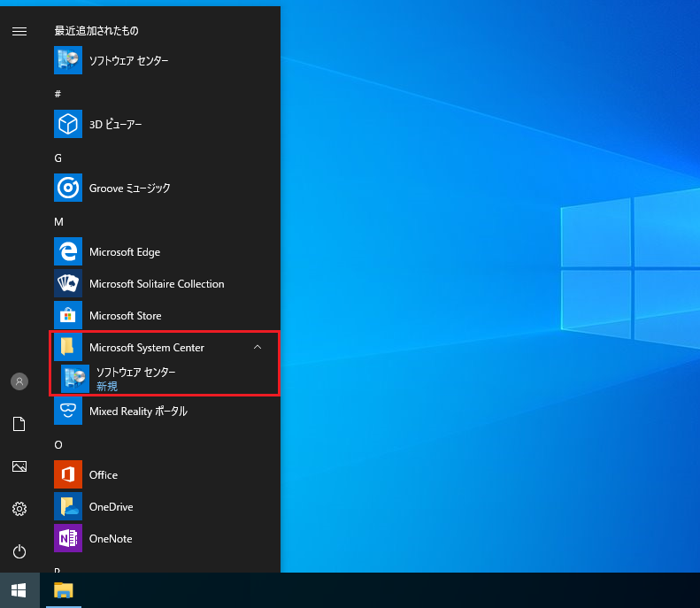Open the Pictures sidebar icon
The width and height of the screenshot is (700, 608).
point(19,466)
